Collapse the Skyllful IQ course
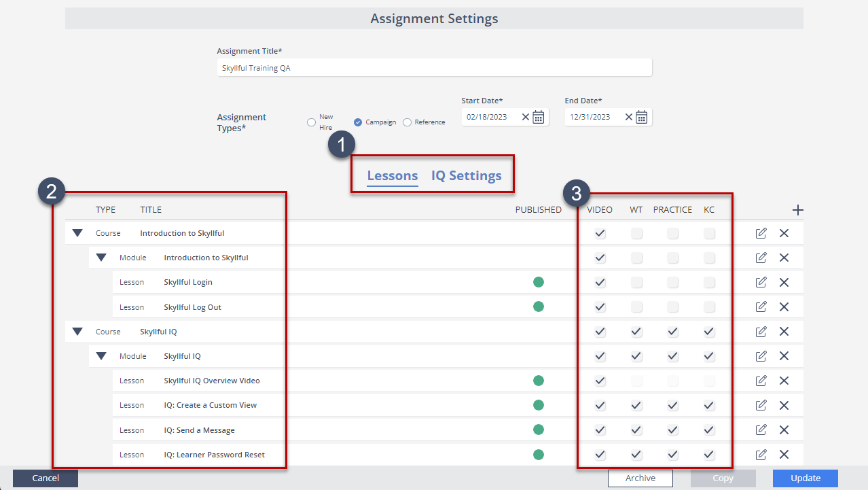 coord(77,332)
